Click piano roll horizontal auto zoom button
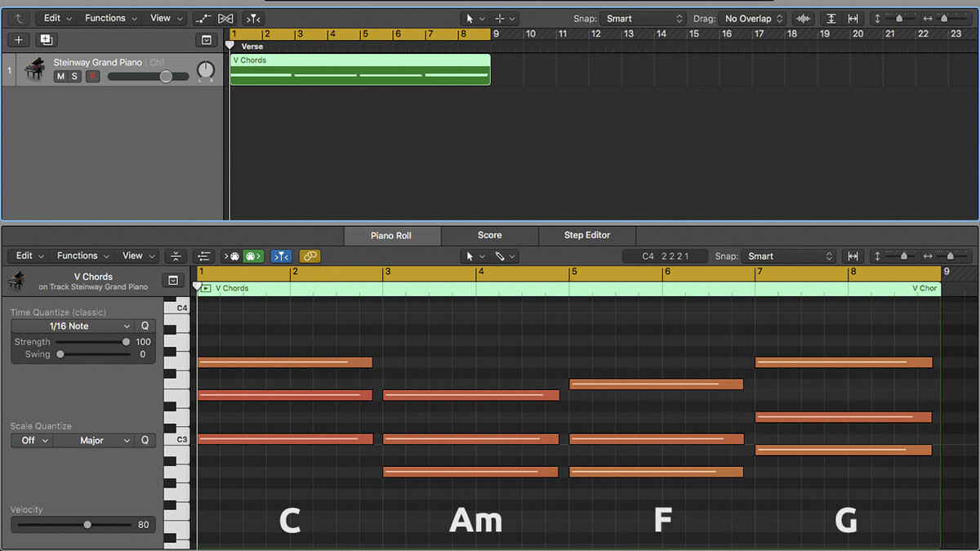The image size is (980, 551). click(x=853, y=256)
